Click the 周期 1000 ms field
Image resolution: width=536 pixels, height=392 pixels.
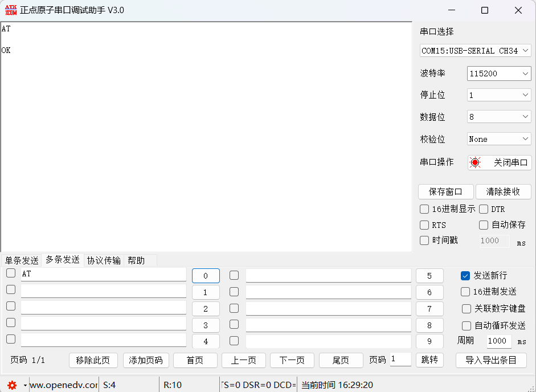(499, 341)
